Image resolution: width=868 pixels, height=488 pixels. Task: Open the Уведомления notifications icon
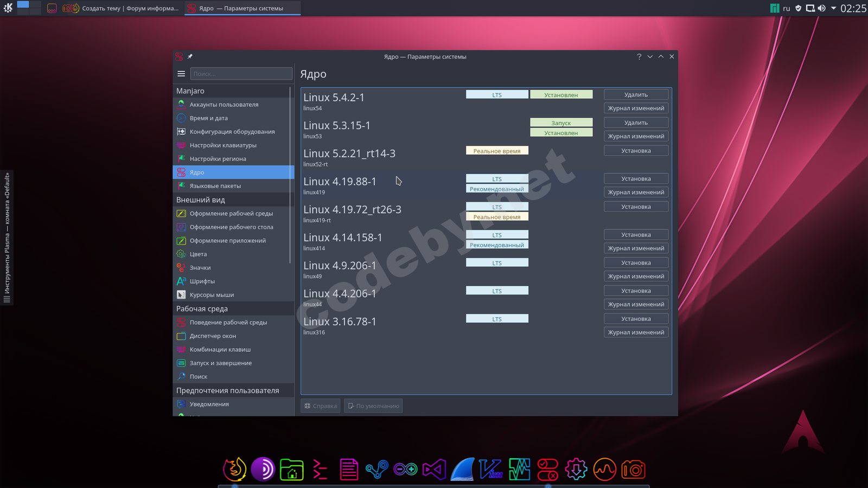click(181, 404)
